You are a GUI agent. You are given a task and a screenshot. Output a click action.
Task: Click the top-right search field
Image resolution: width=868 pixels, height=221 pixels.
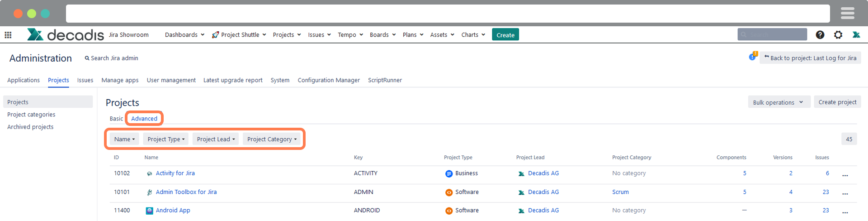point(772,34)
